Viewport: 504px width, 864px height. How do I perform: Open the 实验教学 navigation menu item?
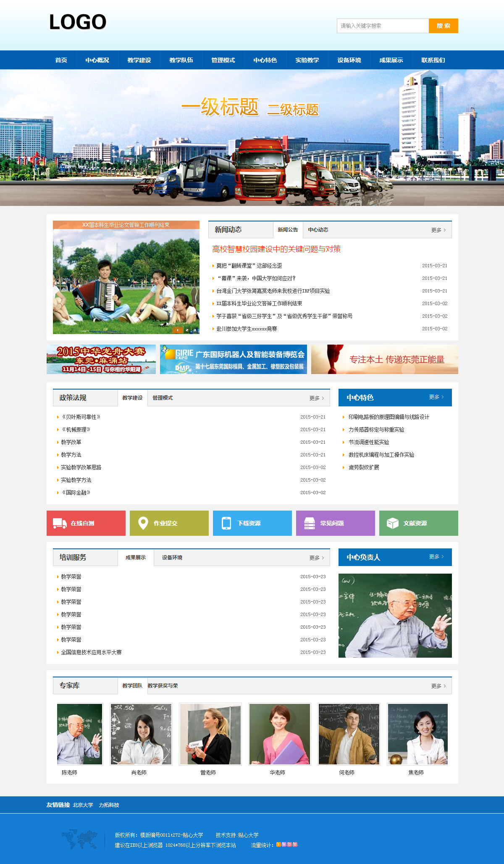coord(307,60)
